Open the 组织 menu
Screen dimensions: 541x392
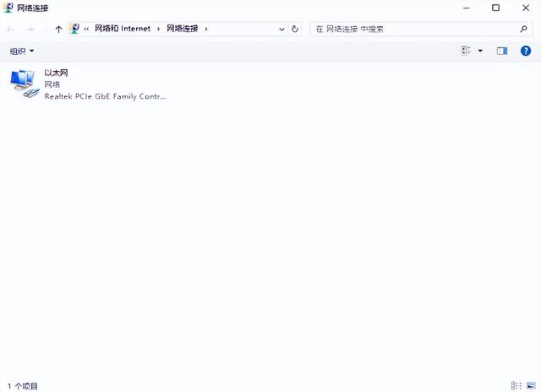[x=22, y=51]
